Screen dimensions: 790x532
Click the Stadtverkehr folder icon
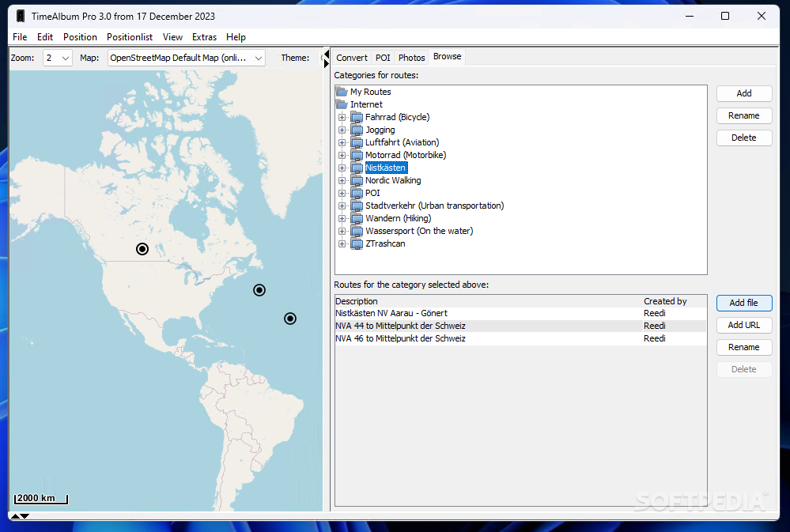pos(357,206)
